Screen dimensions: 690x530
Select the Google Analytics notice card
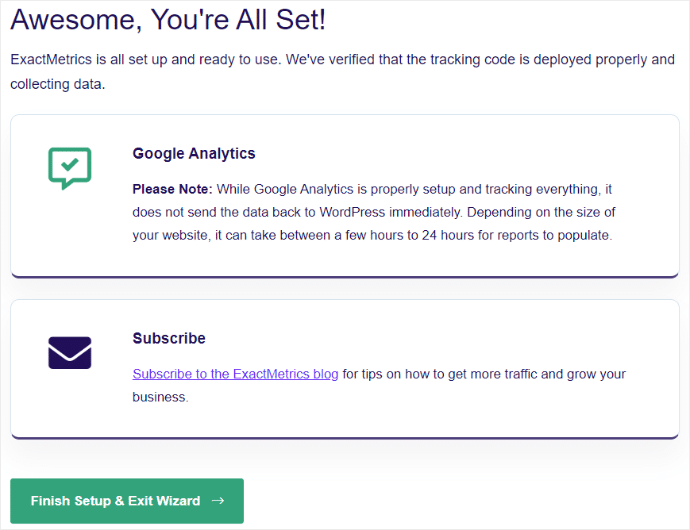point(345,196)
